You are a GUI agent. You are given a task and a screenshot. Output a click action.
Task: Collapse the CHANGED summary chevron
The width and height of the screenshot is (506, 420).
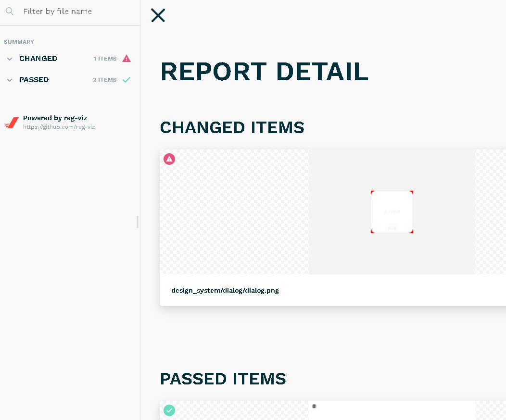pos(10,59)
